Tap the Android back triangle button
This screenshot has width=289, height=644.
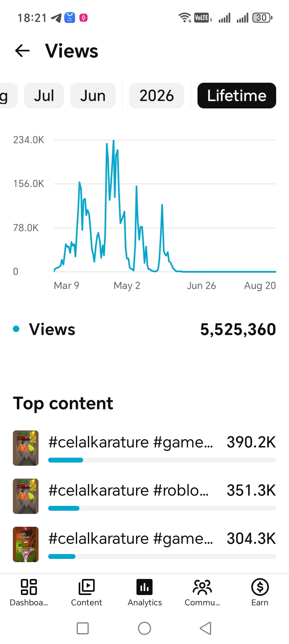tap(206, 628)
